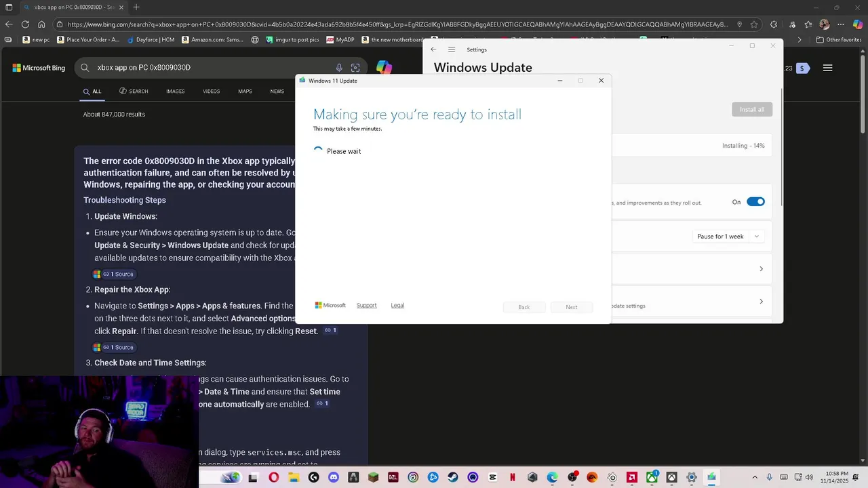Expand the update settings row chevron

click(761, 302)
